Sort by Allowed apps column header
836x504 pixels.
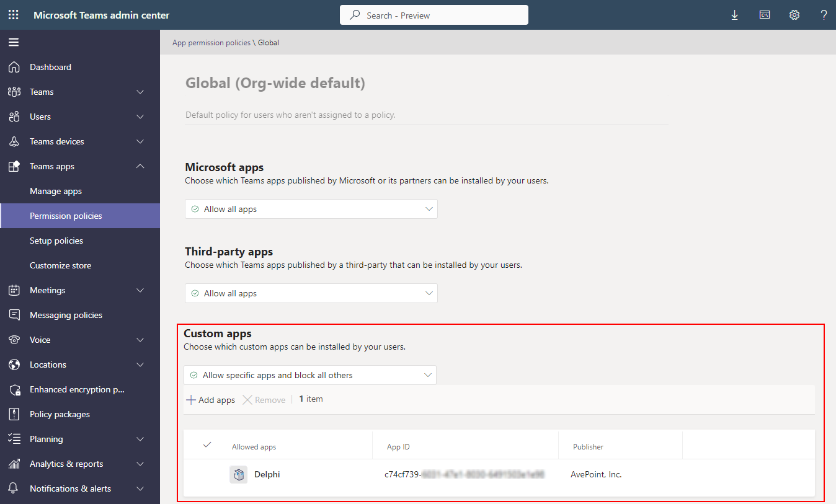click(x=254, y=447)
